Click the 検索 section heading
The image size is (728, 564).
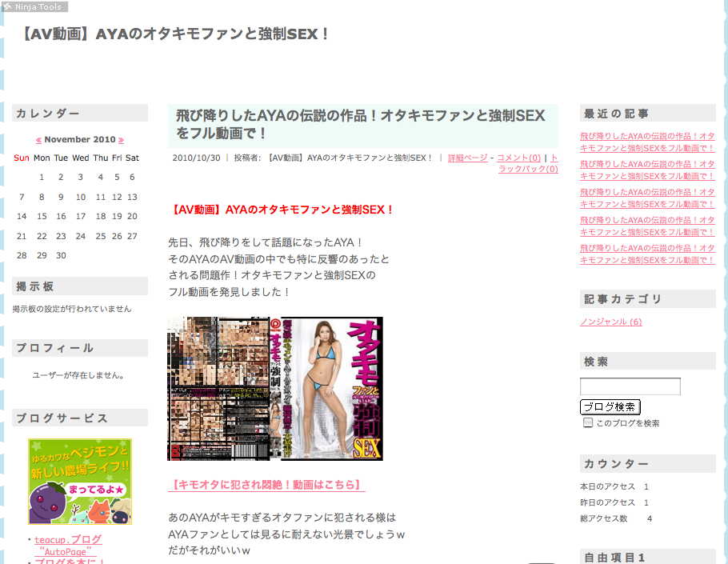click(648, 361)
